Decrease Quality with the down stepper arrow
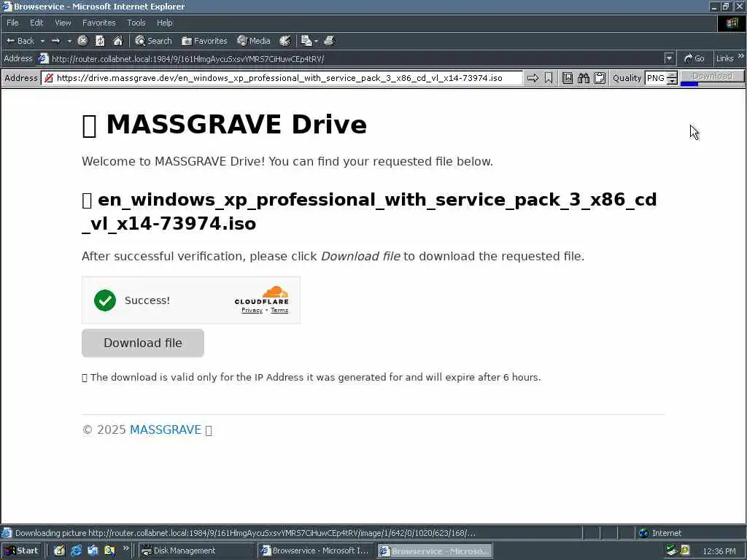Screen dimensions: 747x560 tap(672, 82)
